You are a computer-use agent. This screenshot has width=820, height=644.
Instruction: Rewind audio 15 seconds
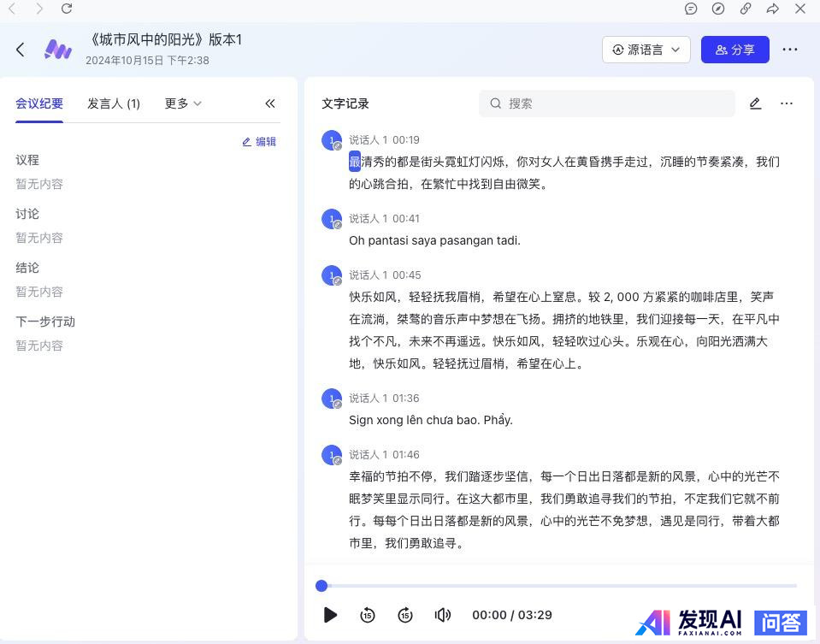(368, 615)
